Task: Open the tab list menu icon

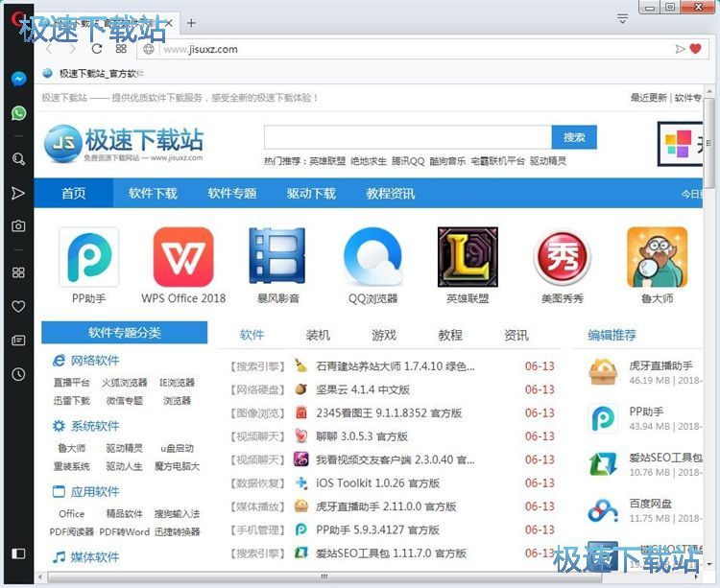Action: (x=622, y=19)
